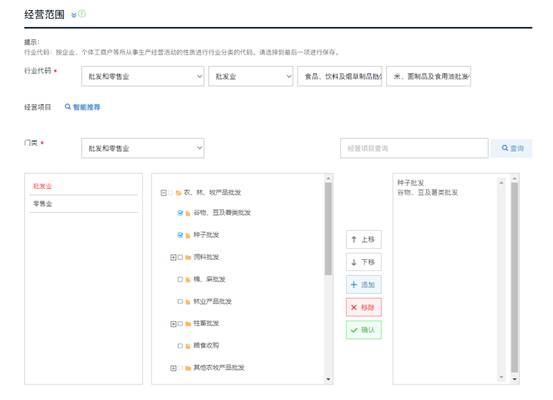The image size is (553, 400).
Task: Click the red X 移除 button
Action: [x=364, y=307]
